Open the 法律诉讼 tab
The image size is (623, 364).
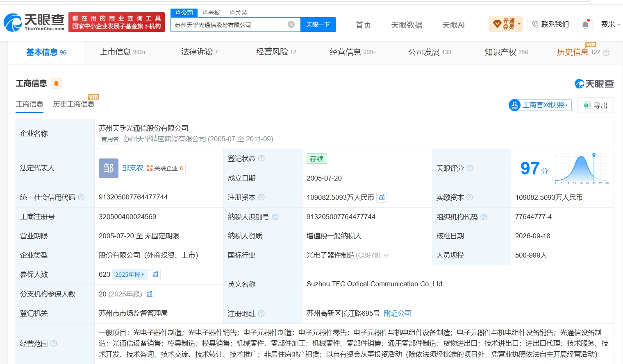pyautogui.click(x=200, y=52)
